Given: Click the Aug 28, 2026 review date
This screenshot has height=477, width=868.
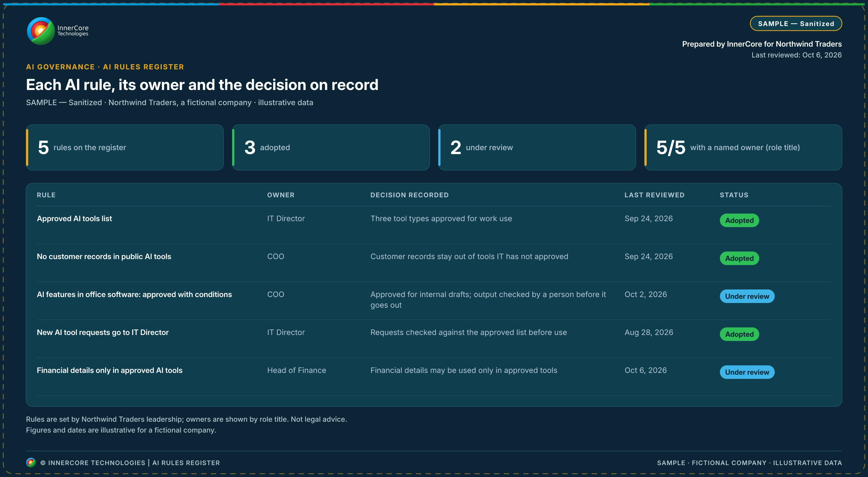Looking at the screenshot, I should point(649,332).
